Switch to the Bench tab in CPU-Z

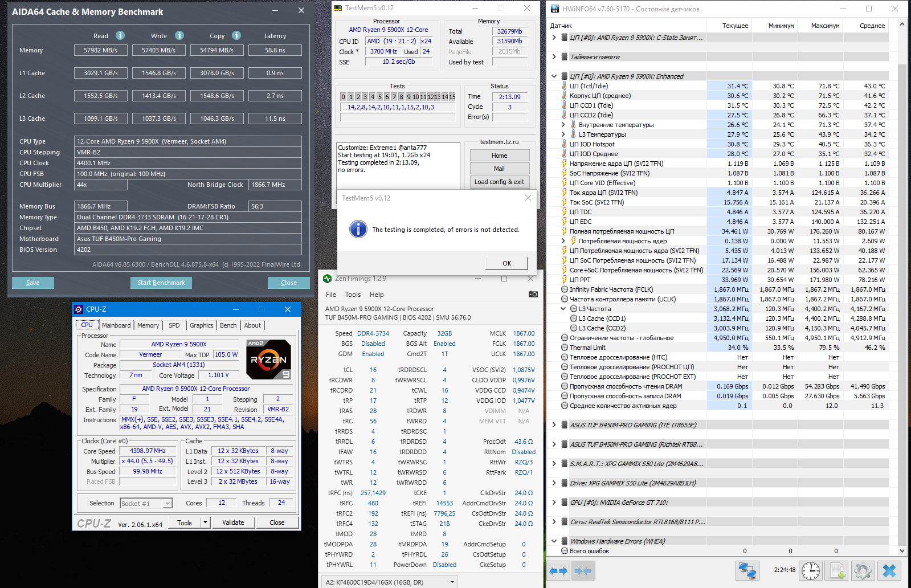coord(228,325)
